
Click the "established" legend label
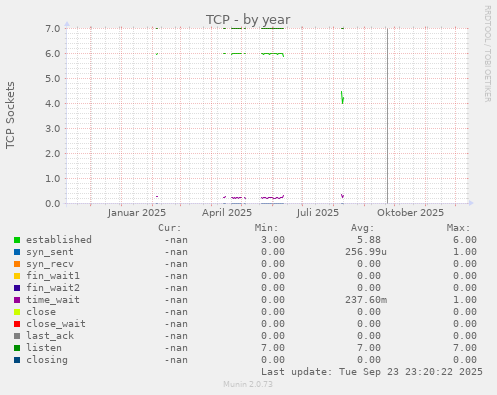coord(59,240)
